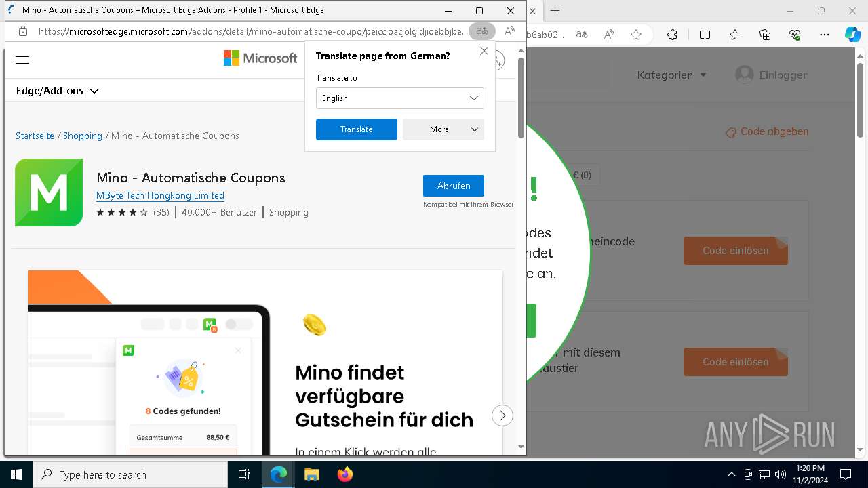The width and height of the screenshot is (868, 488).
Task: Add page to favorites star icon
Action: [x=636, y=35]
